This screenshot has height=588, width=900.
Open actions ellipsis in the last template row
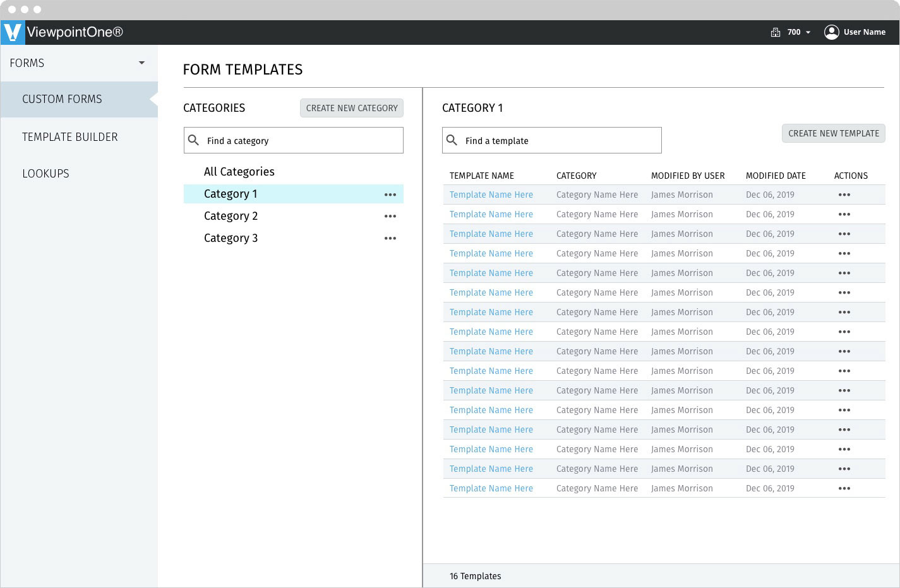(x=844, y=489)
